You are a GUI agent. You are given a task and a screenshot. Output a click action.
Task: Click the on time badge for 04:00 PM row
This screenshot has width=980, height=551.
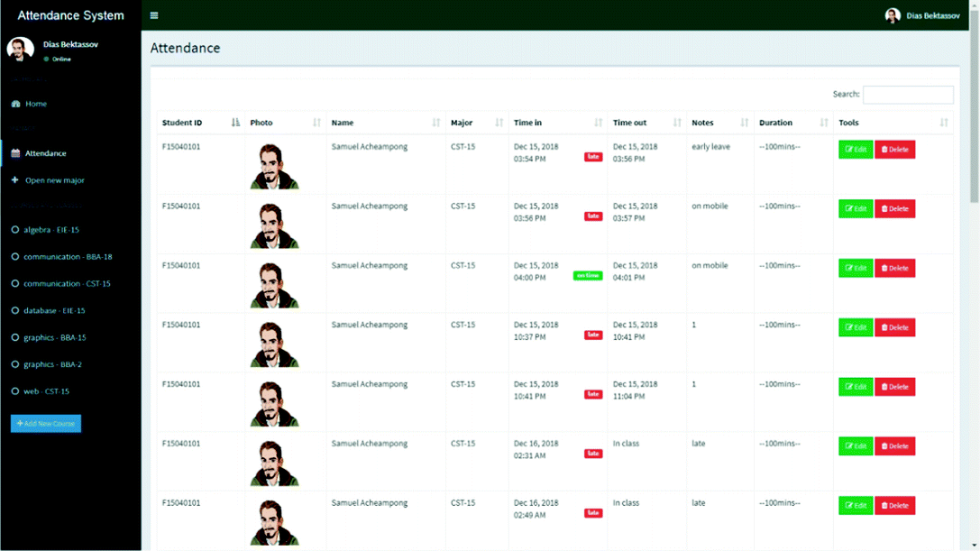coord(588,275)
